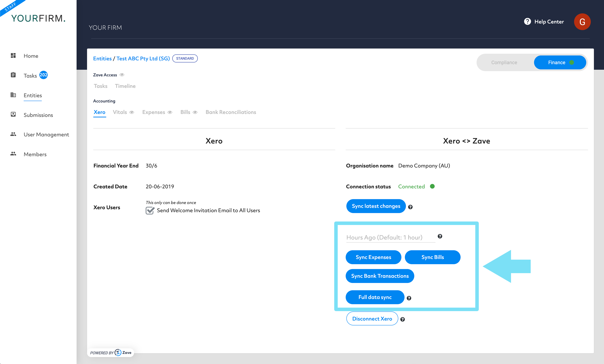Screen dimensions: 604x364
Task: Open the Tasks tab under Zave Access
Action: coord(100,86)
